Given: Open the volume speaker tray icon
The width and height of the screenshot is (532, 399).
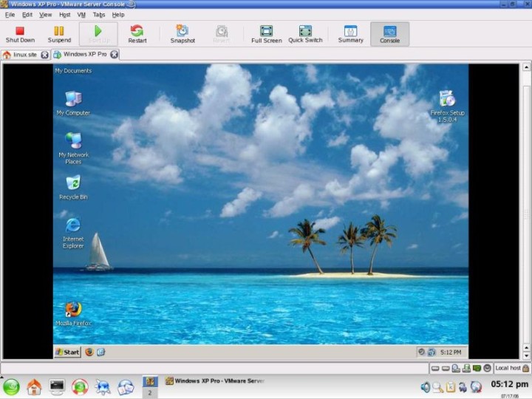Looking at the screenshot, I should 426,387.
